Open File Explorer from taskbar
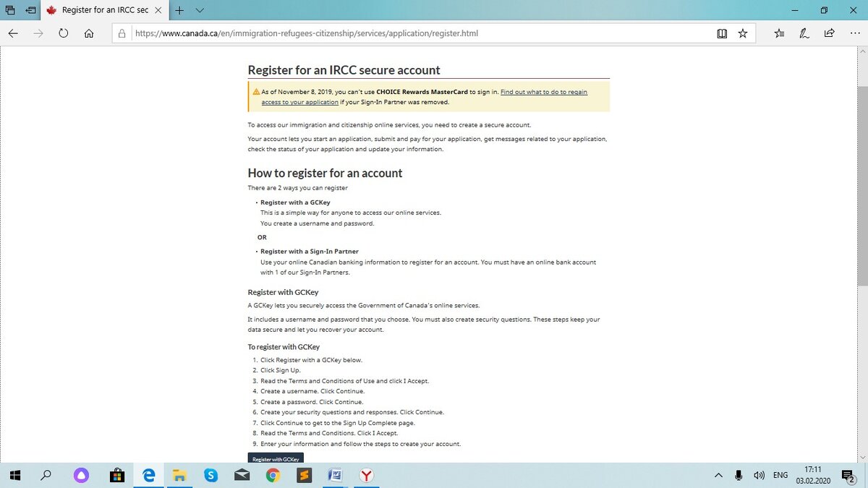 [179, 475]
